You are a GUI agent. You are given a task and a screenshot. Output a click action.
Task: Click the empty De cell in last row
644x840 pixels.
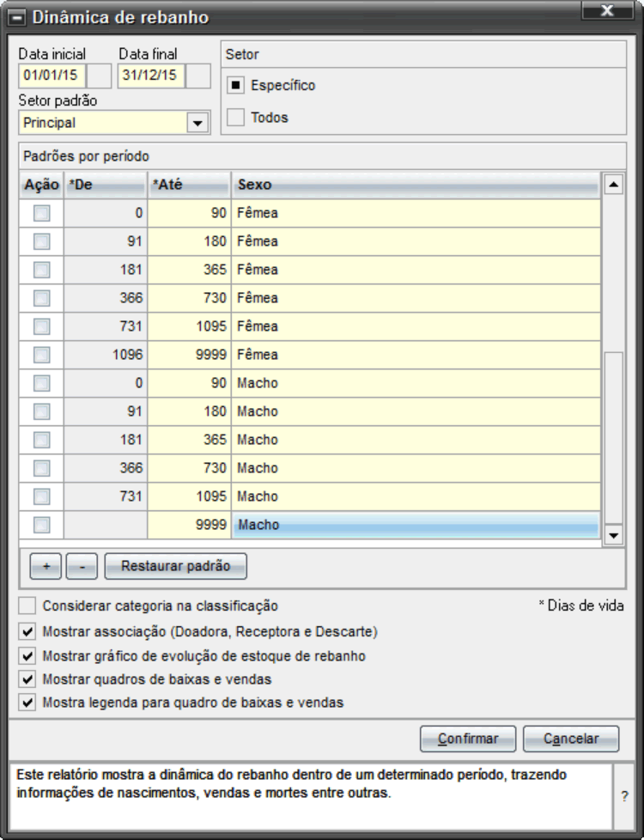(106, 526)
